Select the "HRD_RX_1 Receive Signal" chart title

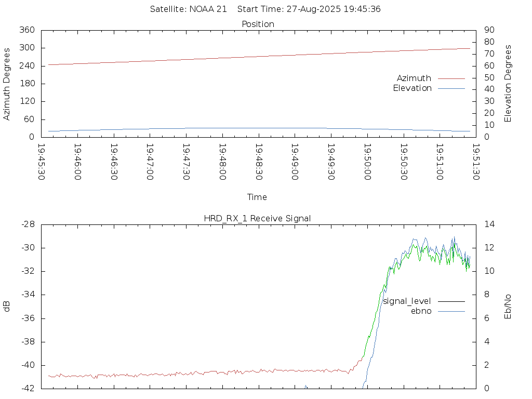[x=257, y=219]
